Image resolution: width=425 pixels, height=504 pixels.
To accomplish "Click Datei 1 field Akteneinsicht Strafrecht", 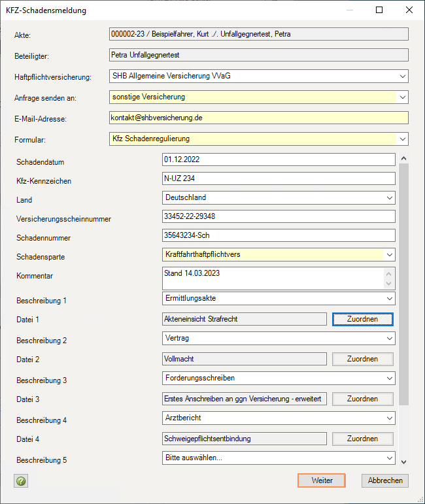I will pos(245,319).
